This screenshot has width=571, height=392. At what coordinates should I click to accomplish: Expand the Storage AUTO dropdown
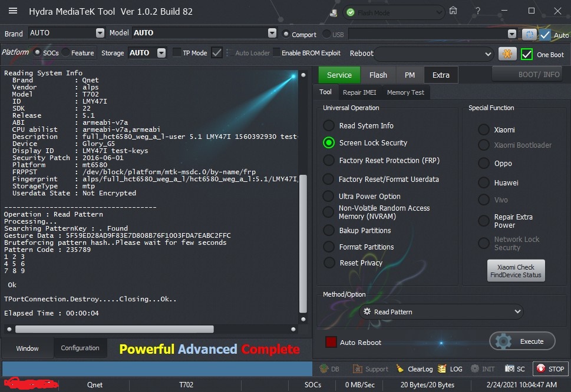tap(161, 53)
